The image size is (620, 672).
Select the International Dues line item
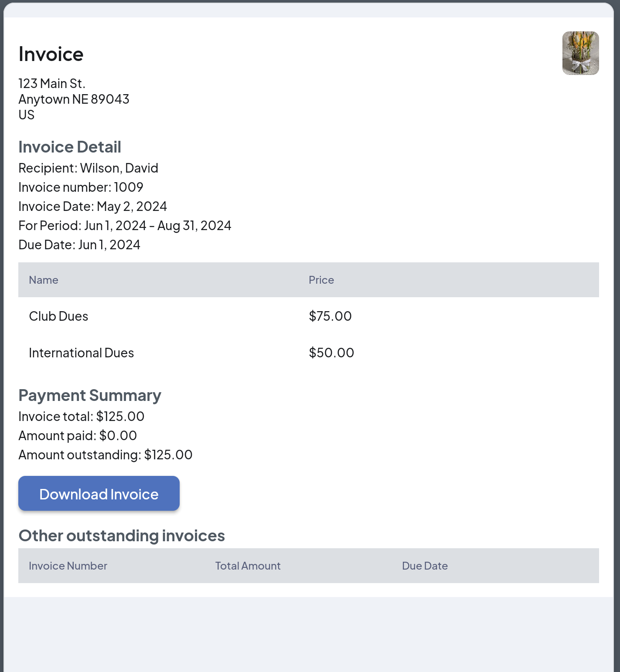click(81, 353)
